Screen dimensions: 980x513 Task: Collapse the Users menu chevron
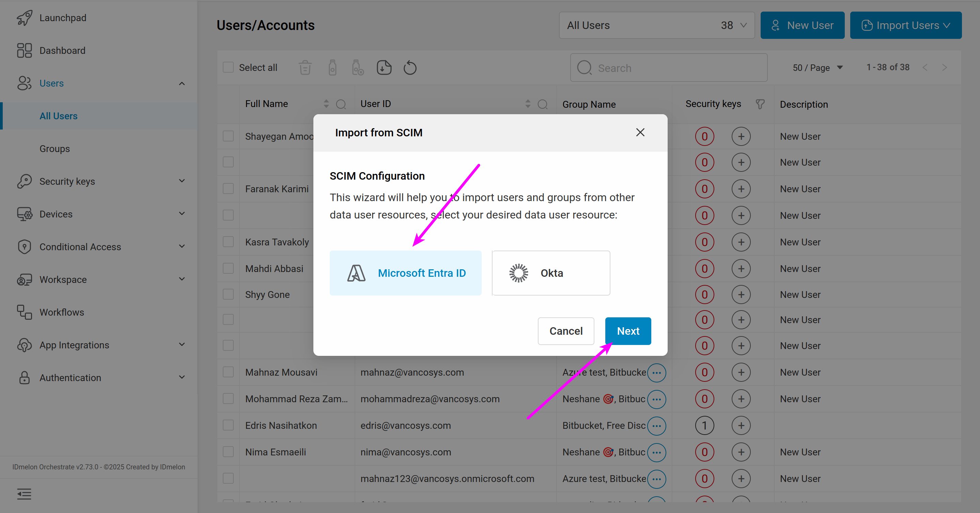(x=182, y=84)
